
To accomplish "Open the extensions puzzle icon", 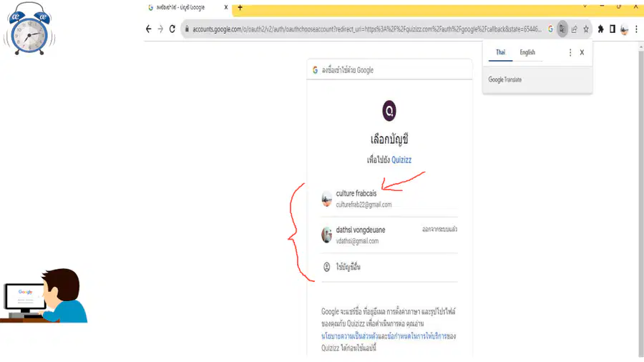I will (x=600, y=29).
